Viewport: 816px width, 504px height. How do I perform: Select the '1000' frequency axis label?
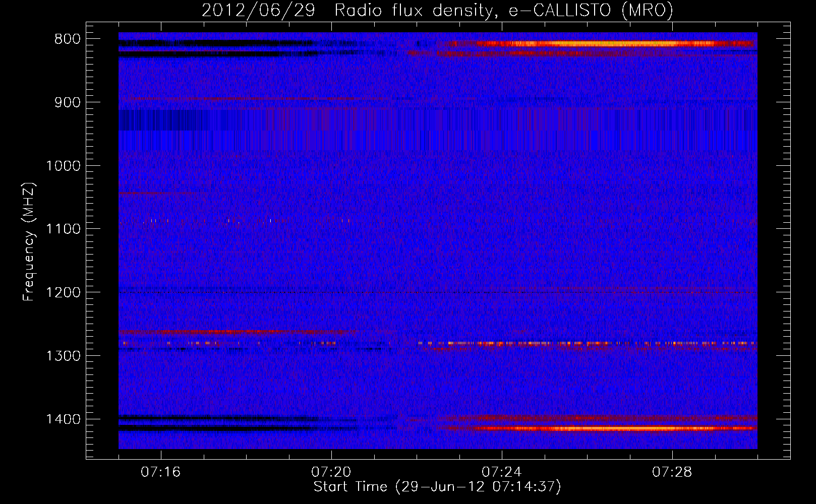pyautogui.click(x=63, y=166)
